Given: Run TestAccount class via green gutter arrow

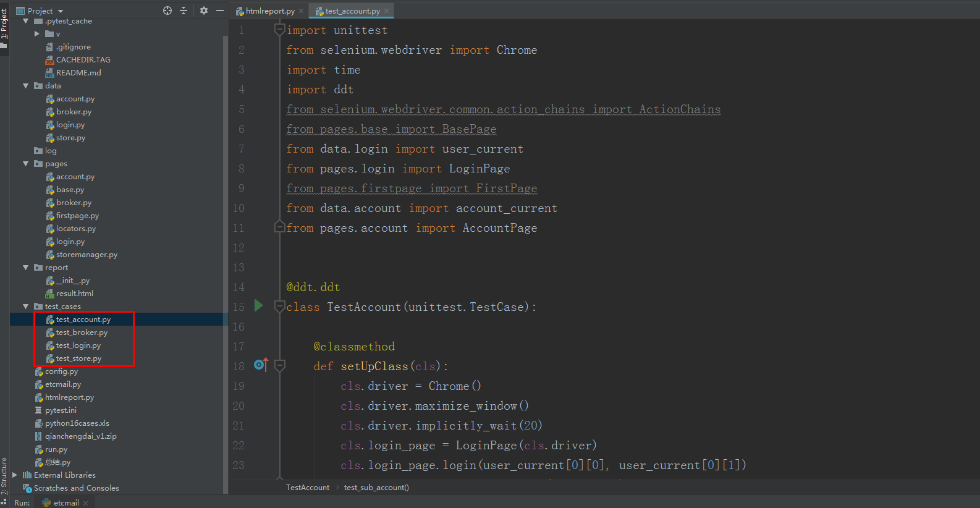Looking at the screenshot, I should 259,306.
